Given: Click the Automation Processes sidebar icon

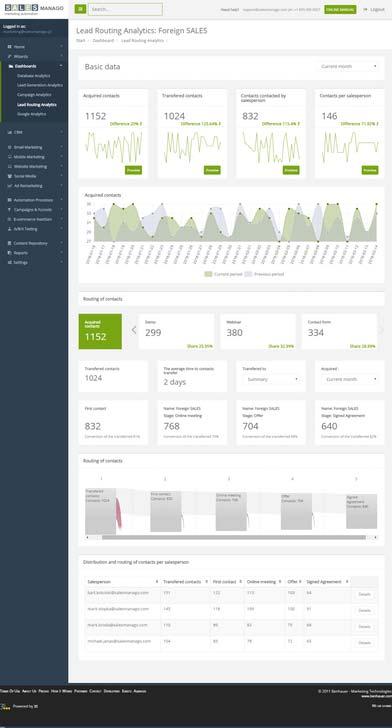Looking at the screenshot, I should tap(10, 200).
